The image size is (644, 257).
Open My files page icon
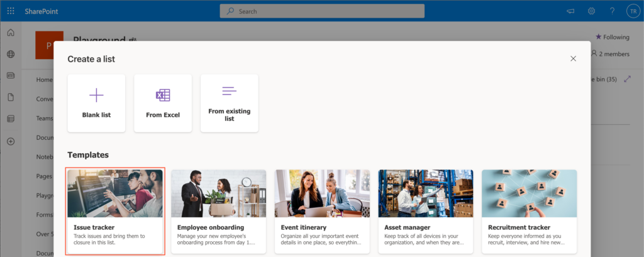coord(11,97)
